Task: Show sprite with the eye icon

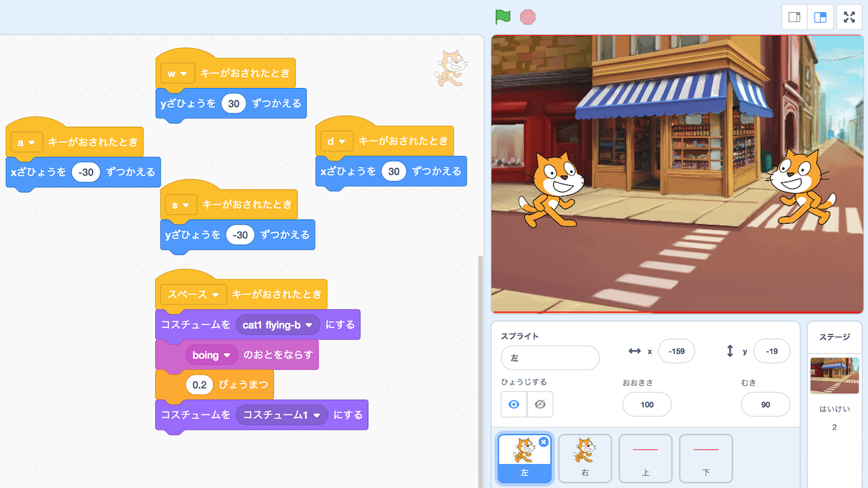Action: tap(514, 405)
